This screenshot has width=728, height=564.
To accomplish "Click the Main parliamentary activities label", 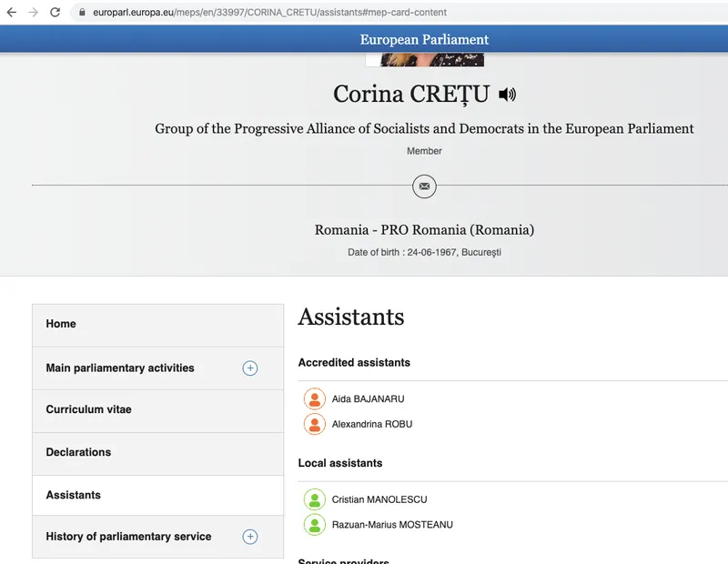I will tap(120, 368).
